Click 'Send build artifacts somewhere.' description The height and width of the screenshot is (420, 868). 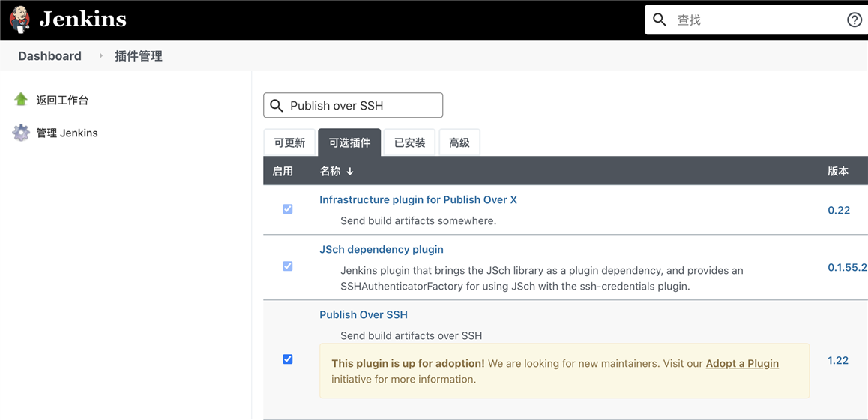[418, 221]
